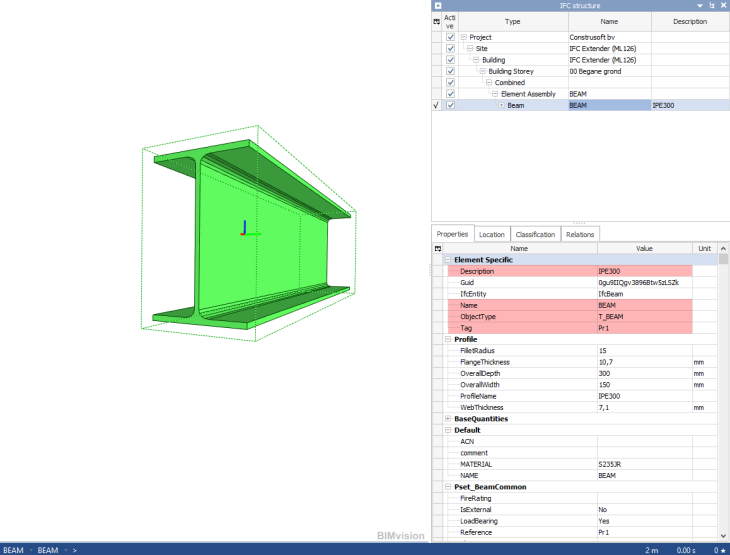Screen dimensions: 730x555
Task: Expand the Beam tree node
Action: click(x=501, y=105)
